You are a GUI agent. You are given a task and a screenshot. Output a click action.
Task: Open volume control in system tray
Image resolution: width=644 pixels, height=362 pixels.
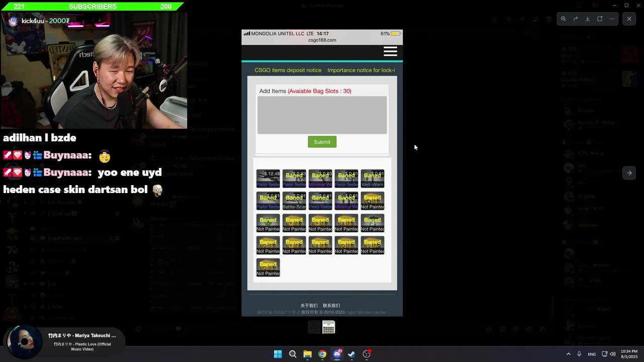pyautogui.click(x=613, y=354)
